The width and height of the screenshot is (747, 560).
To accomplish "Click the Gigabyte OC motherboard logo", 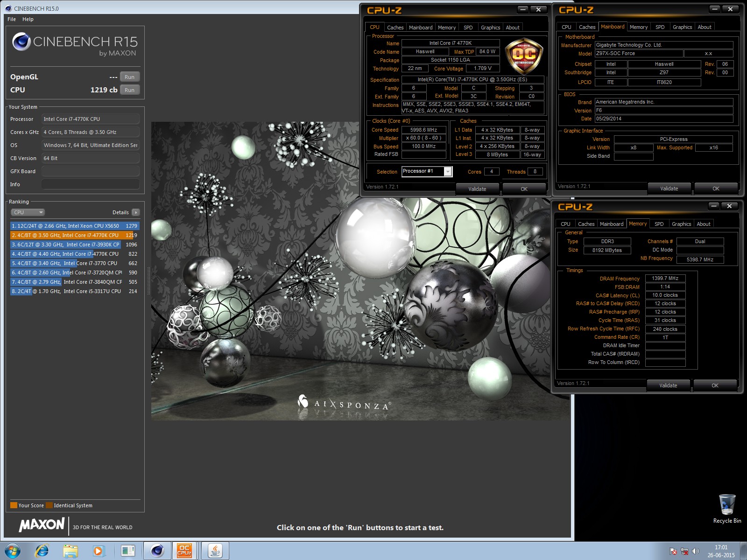I will tap(524, 56).
